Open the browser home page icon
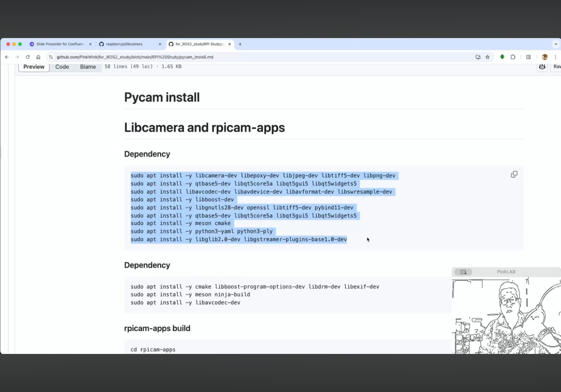The height and width of the screenshot is (392, 561). (x=38, y=57)
